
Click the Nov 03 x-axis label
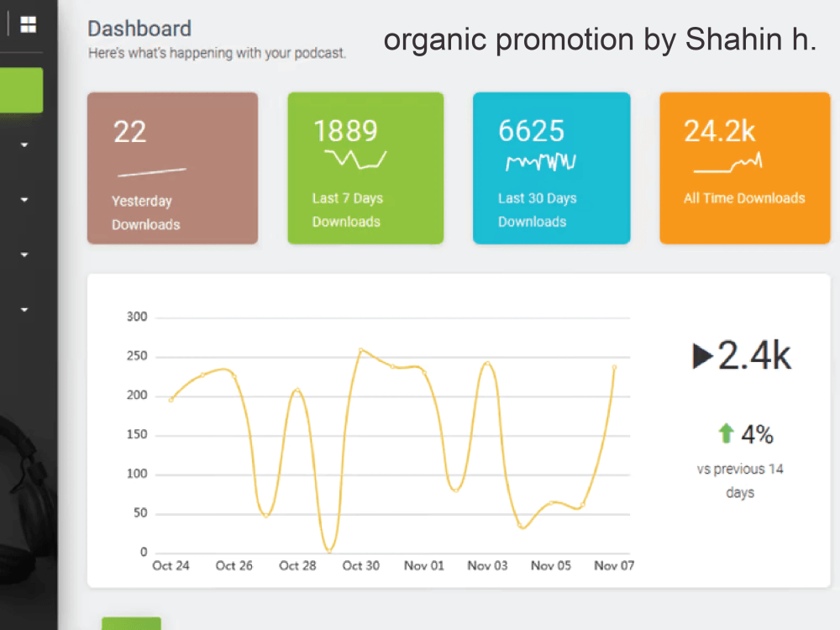[487, 565]
